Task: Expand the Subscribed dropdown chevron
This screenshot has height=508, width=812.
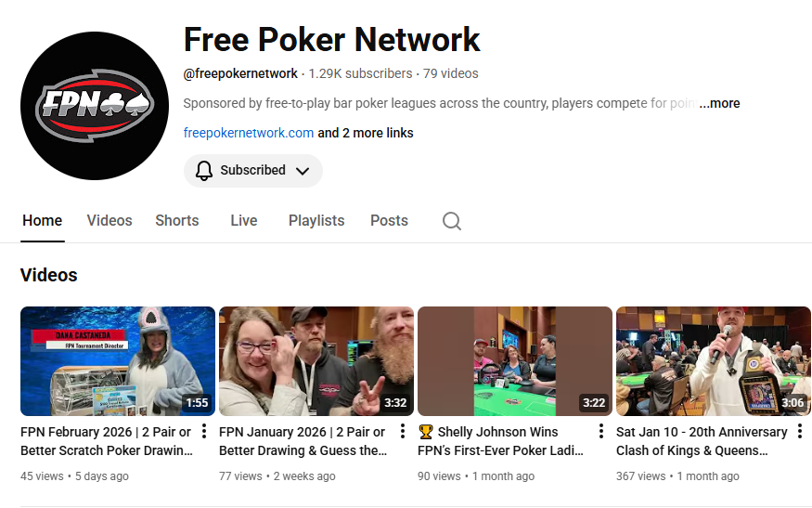Action: [x=303, y=171]
